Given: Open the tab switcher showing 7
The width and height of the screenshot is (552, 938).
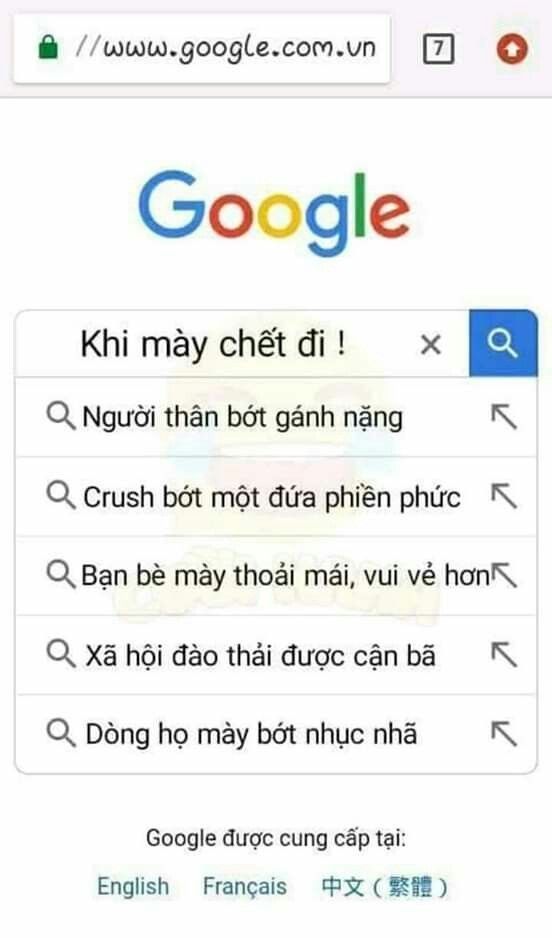Looking at the screenshot, I should (x=438, y=48).
